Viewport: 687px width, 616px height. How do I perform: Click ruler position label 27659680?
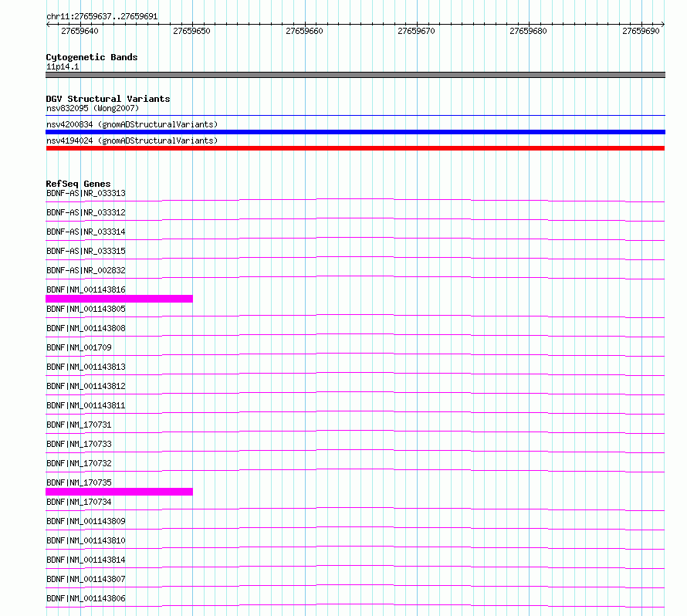tap(528, 31)
